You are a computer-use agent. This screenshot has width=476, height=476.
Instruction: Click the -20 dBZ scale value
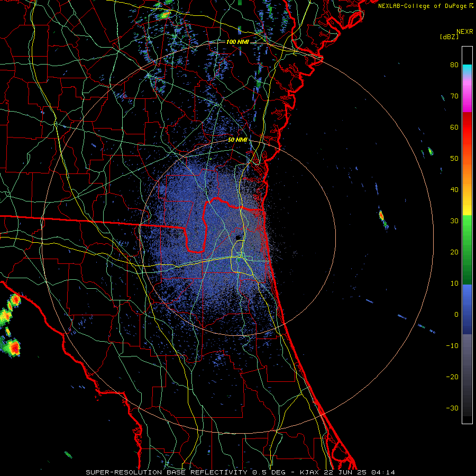pyautogui.click(x=452, y=377)
